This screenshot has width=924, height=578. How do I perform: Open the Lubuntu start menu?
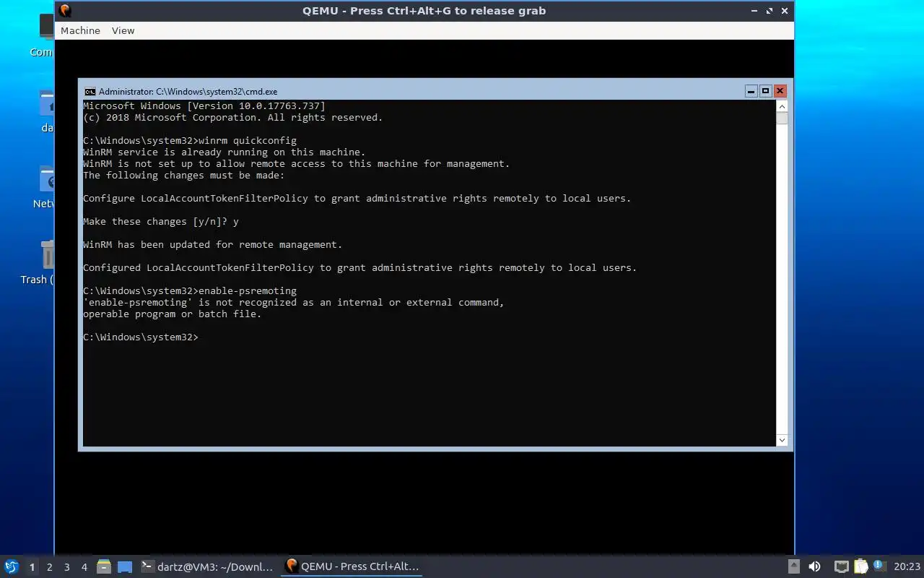[11, 566]
